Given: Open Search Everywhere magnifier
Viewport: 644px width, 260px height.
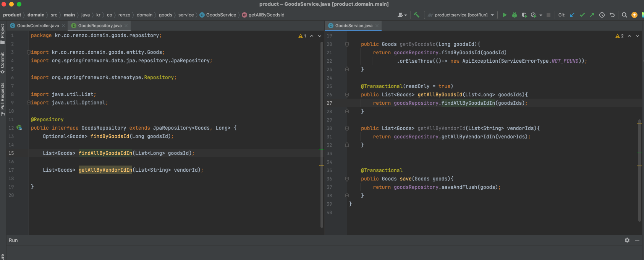Looking at the screenshot, I should (625, 15).
